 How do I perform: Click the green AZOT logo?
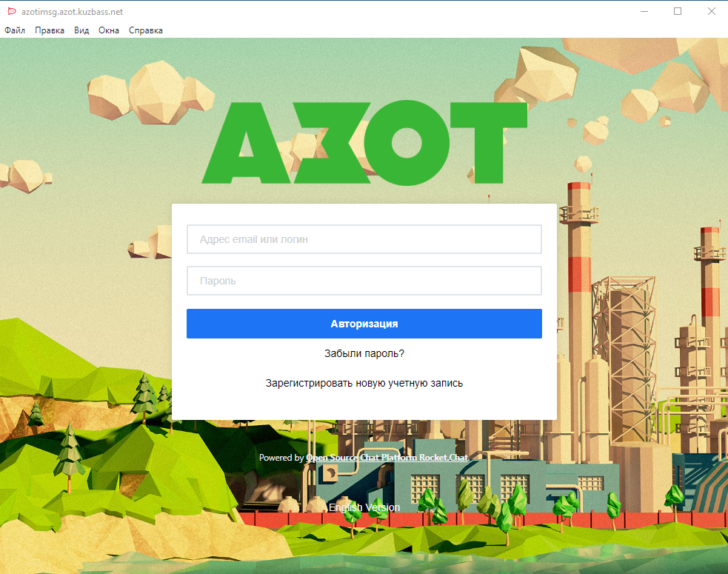pyautogui.click(x=364, y=143)
